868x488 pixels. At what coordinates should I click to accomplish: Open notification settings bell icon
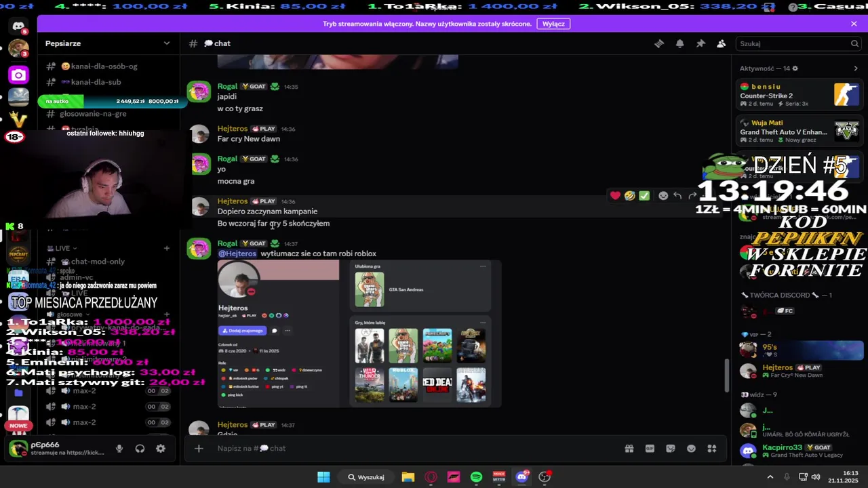(x=679, y=43)
